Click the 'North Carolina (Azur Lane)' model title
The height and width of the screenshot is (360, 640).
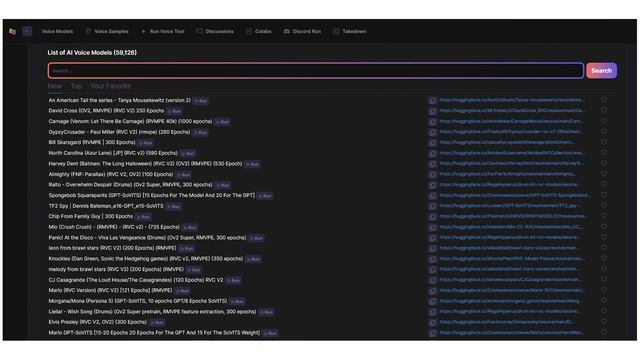113,153
